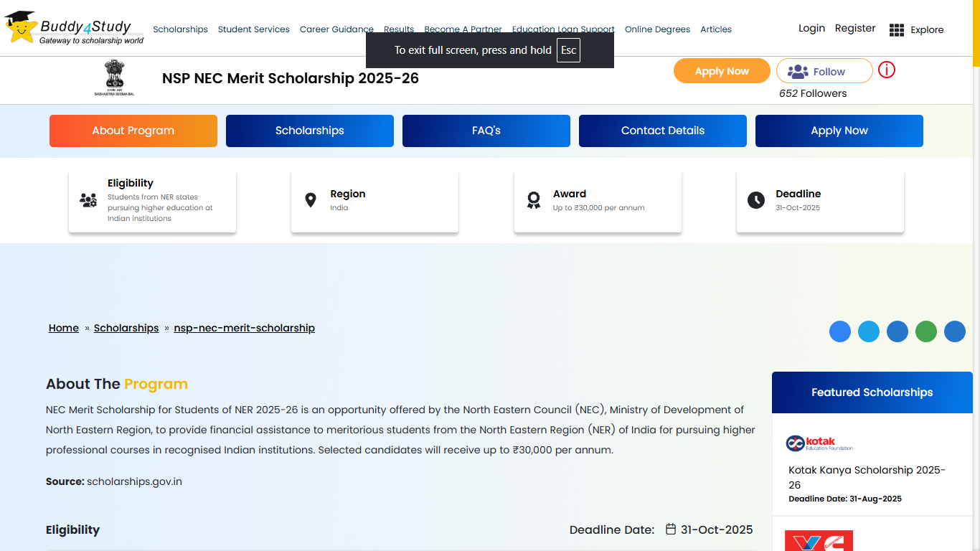Screen dimensions: 980x551
Task: Click the About The Program heading
Action: 117,384
